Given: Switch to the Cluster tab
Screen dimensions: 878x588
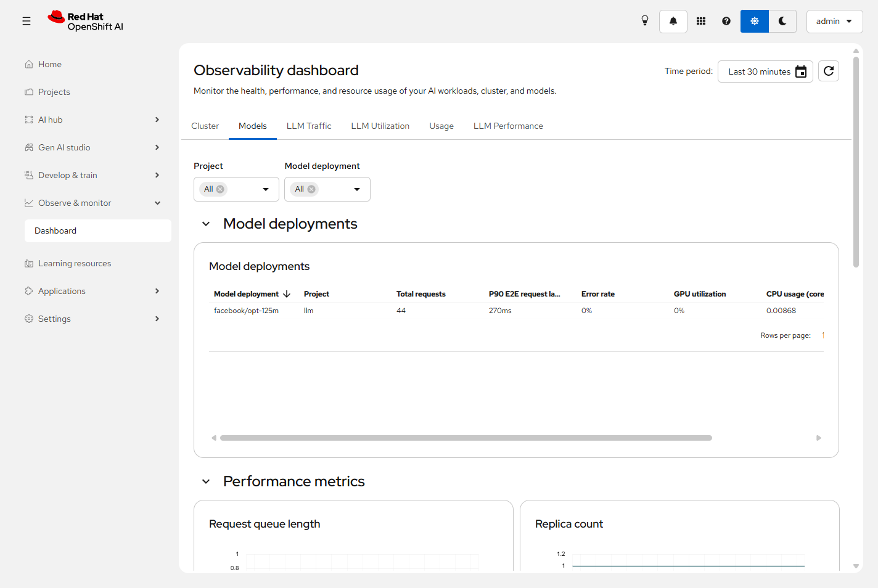Looking at the screenshot, I should point(205,126).
